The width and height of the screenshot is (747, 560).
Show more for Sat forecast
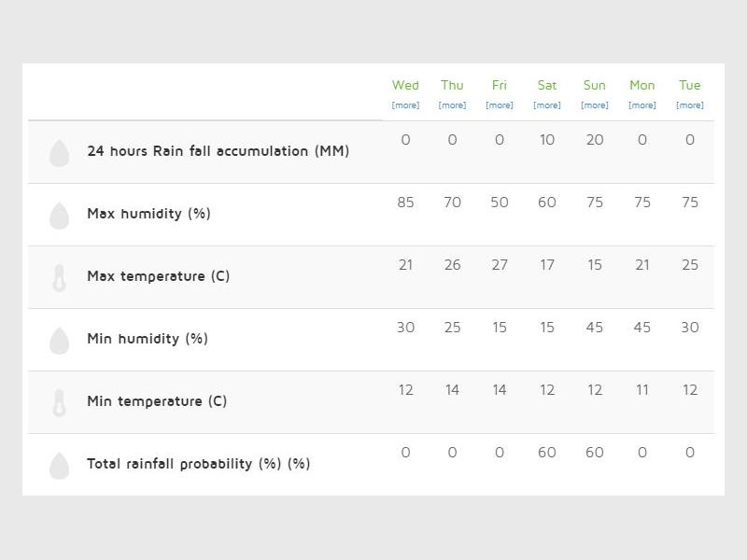coord(547,105)
